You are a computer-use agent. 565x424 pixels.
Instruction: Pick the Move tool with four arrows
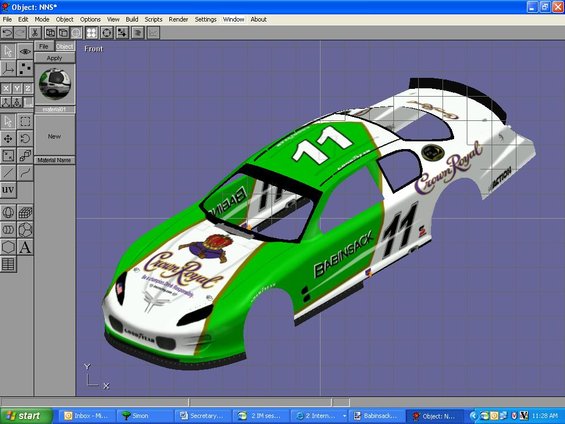[x=8, y=138]
